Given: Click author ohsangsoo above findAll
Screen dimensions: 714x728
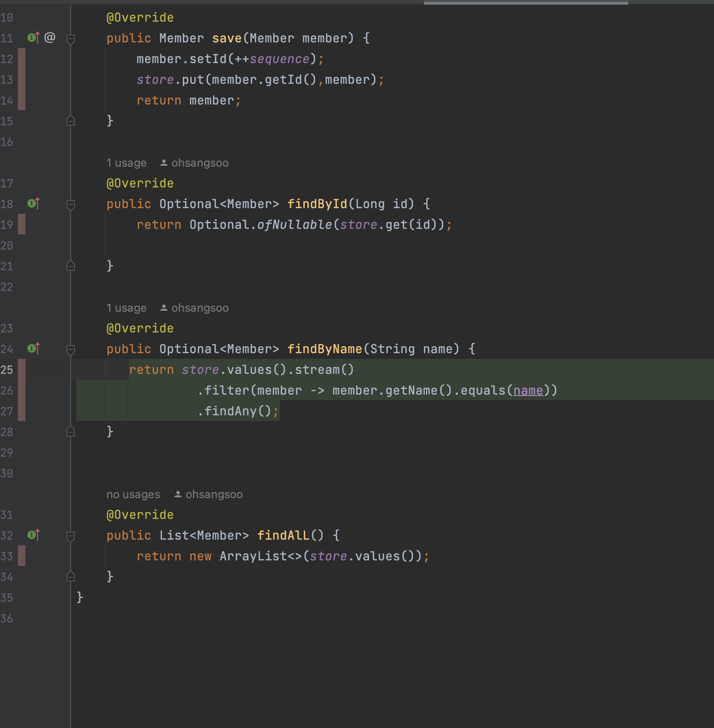Looking at the screenshot, I should [x=209, y=494].
